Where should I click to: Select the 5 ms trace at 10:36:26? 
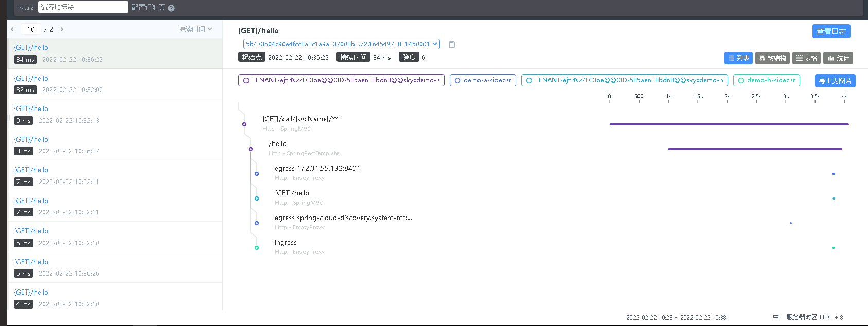(x=115, y=267)
